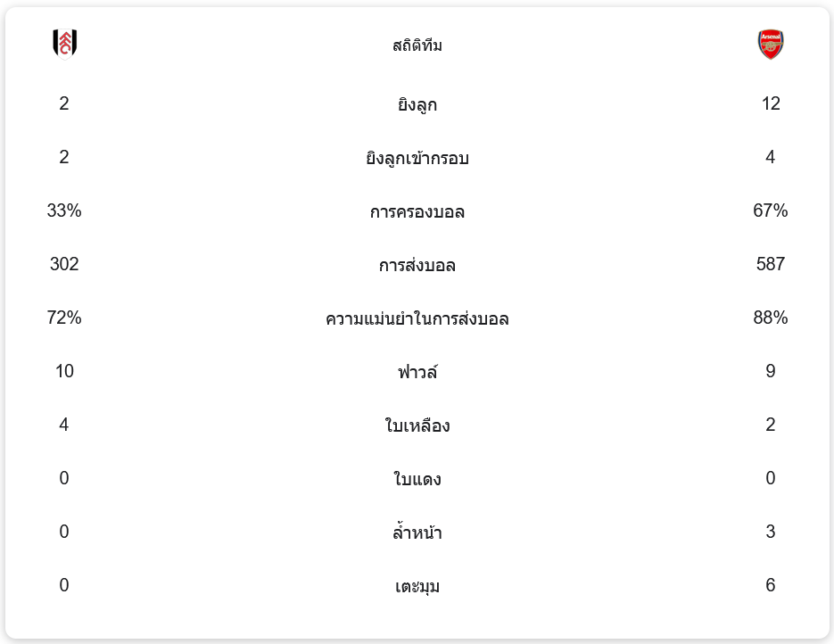Select the ล้ำหน้า offsides label
This screenshot has height=644, width=834.
tap(417, 533)
